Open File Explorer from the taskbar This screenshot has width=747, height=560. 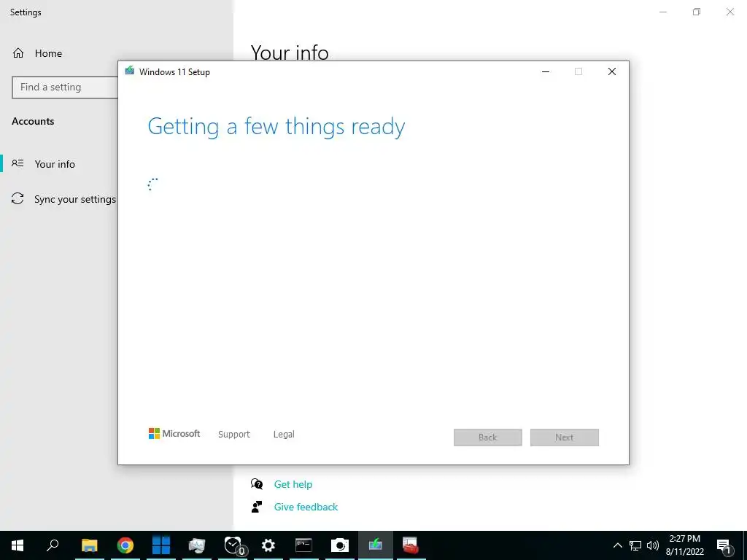90,545
